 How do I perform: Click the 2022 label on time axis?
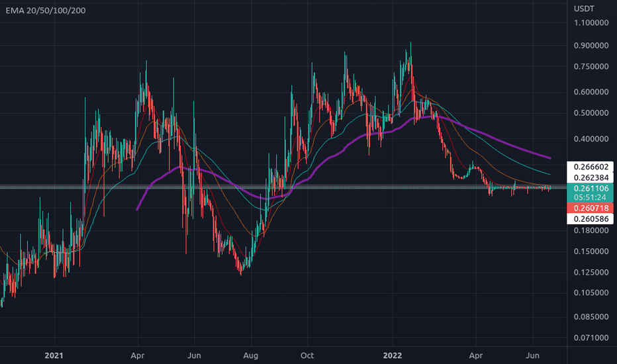393,356
